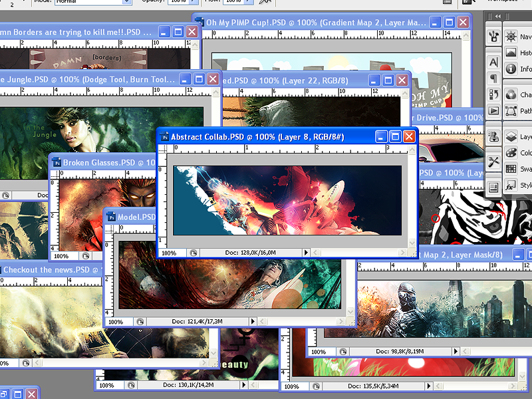
Task: Open the Styles fx icon
Action: pos(510,186)
